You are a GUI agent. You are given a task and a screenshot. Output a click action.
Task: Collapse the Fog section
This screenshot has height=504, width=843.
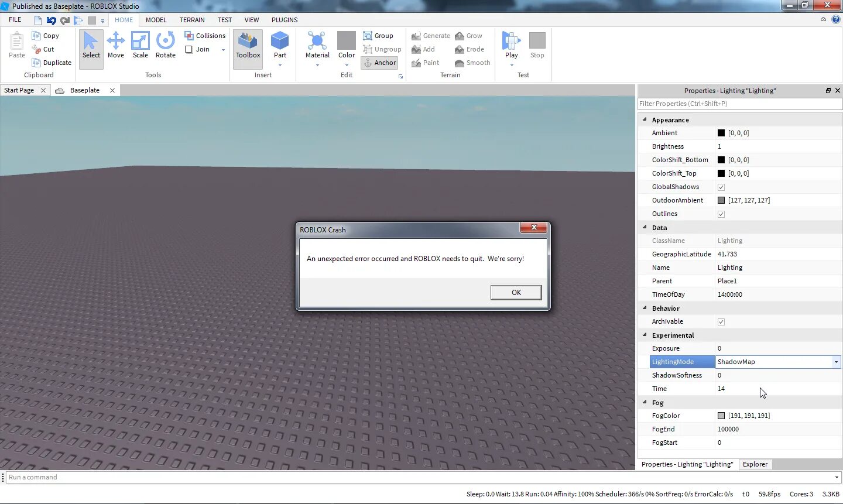click(645, 402)
